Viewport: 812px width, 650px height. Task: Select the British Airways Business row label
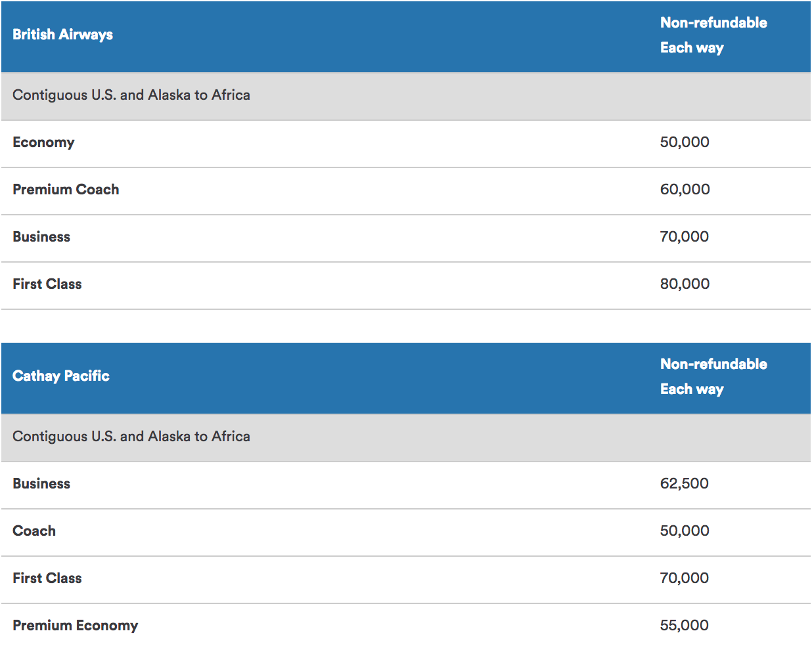pyautogui.click(x=41, y=237)
